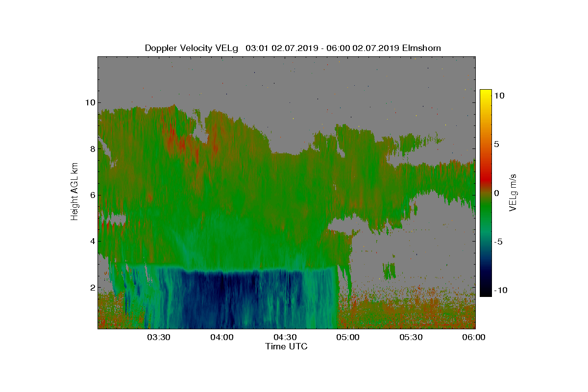The width and height of the screenshot is (588, 392).
Task: Click the 05:00 time tick label
Action: click(348, 338)
